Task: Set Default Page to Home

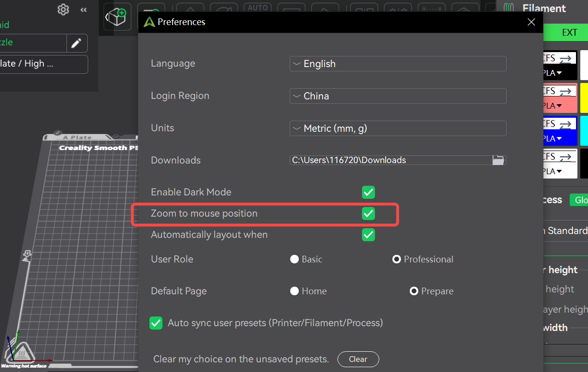Action: click(x=294, y=291)
